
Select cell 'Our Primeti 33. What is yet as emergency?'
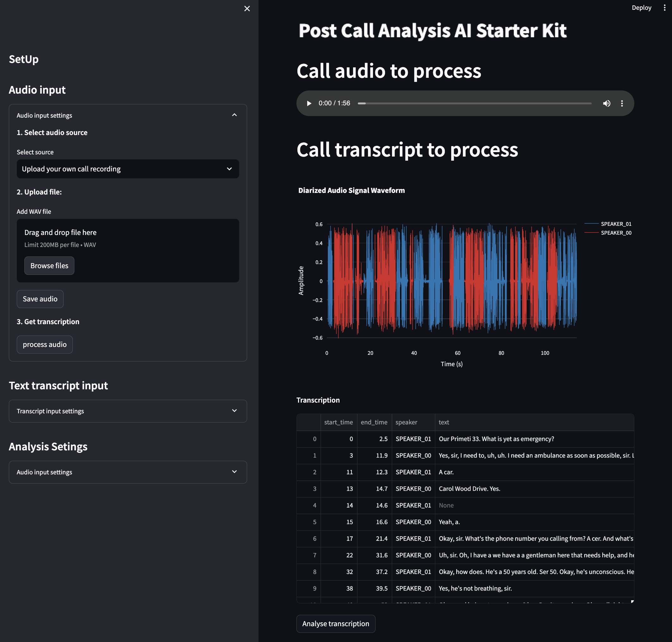[x=534, y=439]
